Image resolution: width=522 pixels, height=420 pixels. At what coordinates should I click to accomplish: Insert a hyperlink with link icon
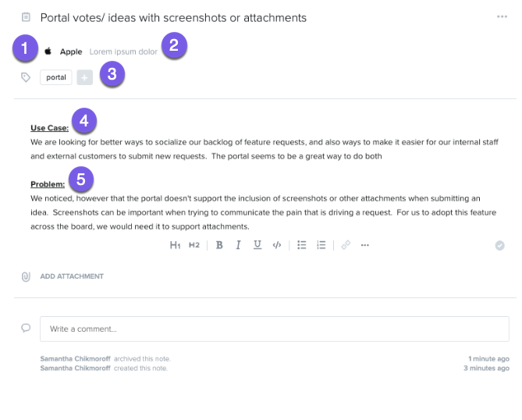tap(346, 245)
